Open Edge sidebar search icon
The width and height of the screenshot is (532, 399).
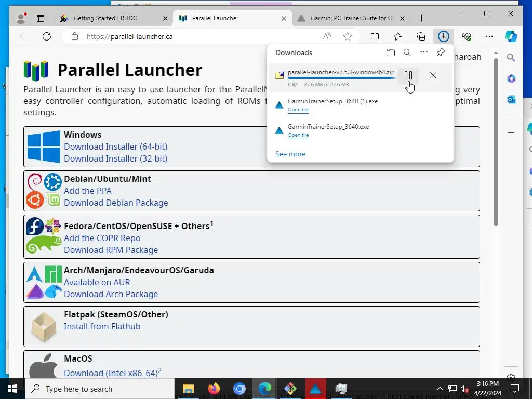click(511, 58)
